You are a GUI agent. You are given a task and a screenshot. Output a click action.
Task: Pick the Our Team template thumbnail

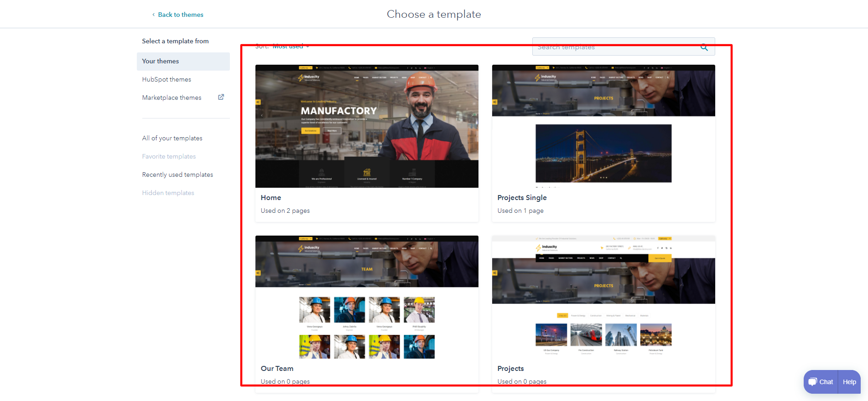pos(367,297)
